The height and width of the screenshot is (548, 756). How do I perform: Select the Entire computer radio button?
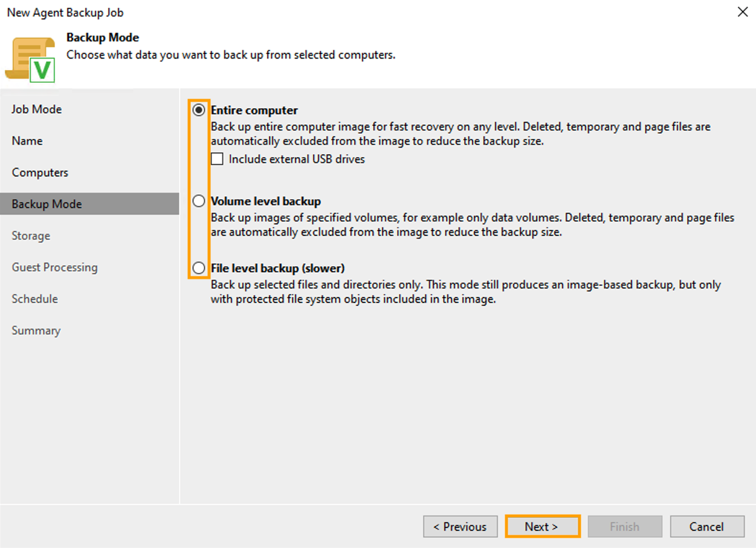pos(198,110)
